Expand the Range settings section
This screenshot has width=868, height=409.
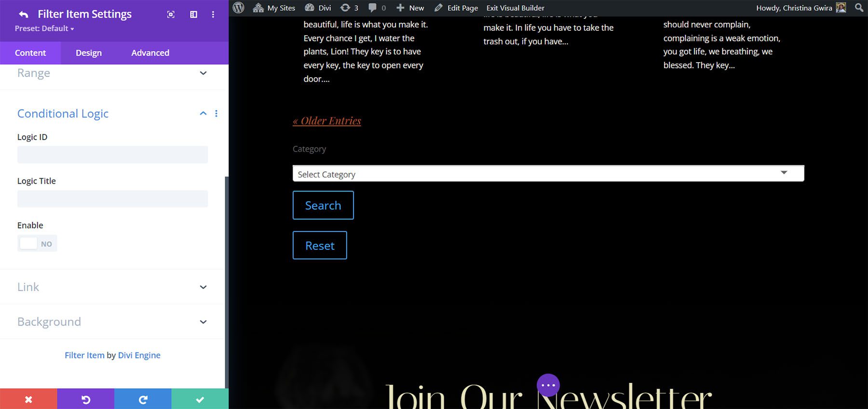coord(203,73)
